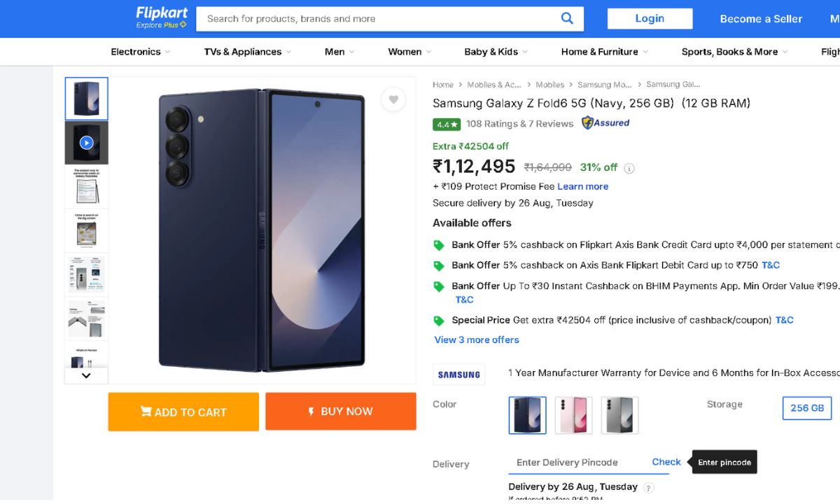Click the Samsung brand logo
Image resolution: width=840 pixels, height=504 pixels.
click(x=459, y=374)
